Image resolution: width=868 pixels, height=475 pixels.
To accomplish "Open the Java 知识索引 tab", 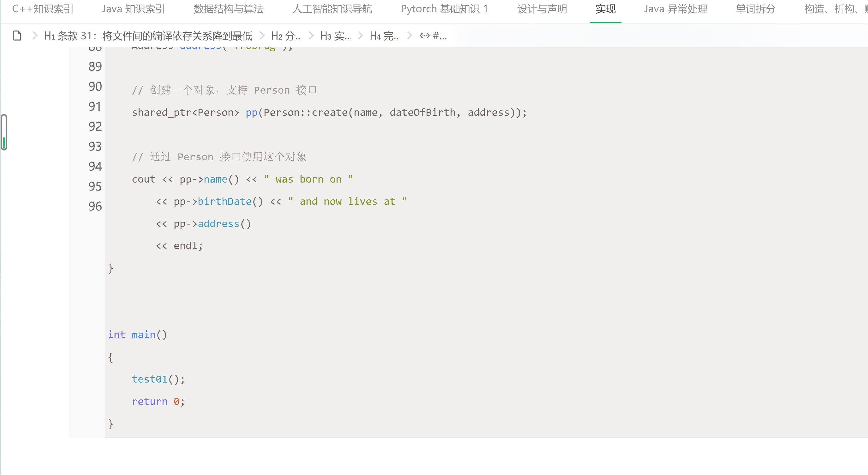I will tap(134, 9).
